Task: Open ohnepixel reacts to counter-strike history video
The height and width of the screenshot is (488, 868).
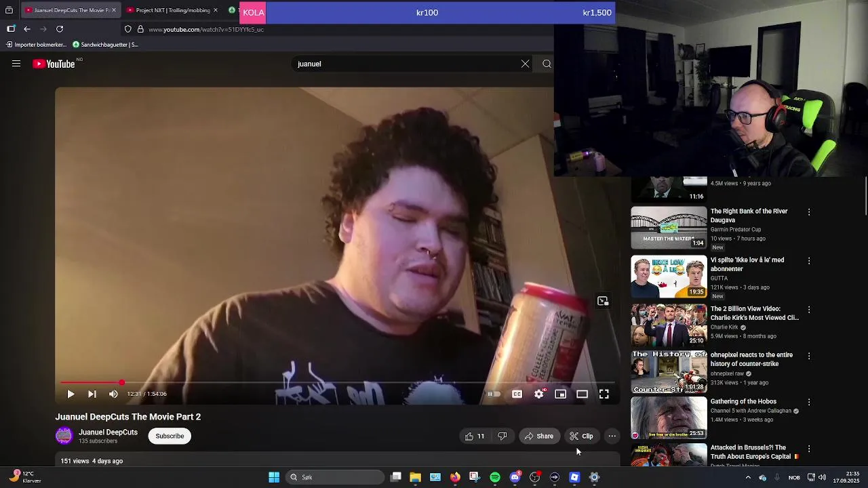Action: tap(751, 359)
